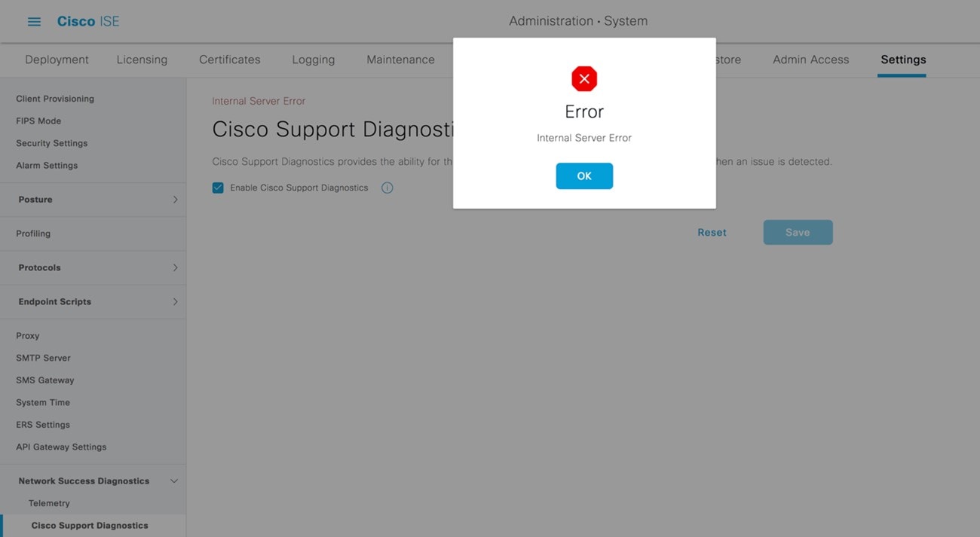Expand the Endpoint Scripts section chevron
This screenshot has width=980, height=537.
(x=175, y=301)
